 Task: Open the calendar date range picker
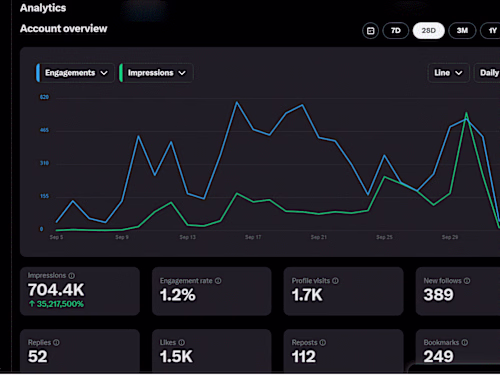click(370, 31)
